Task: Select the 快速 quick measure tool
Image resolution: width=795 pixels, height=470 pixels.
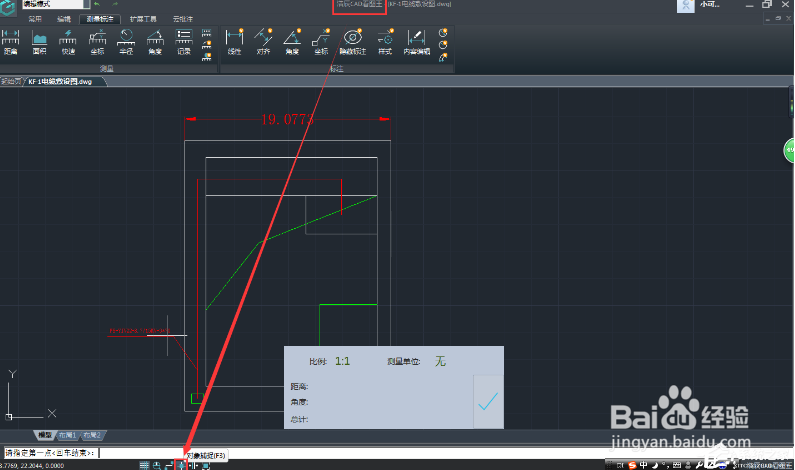Action: click(68, 42)
